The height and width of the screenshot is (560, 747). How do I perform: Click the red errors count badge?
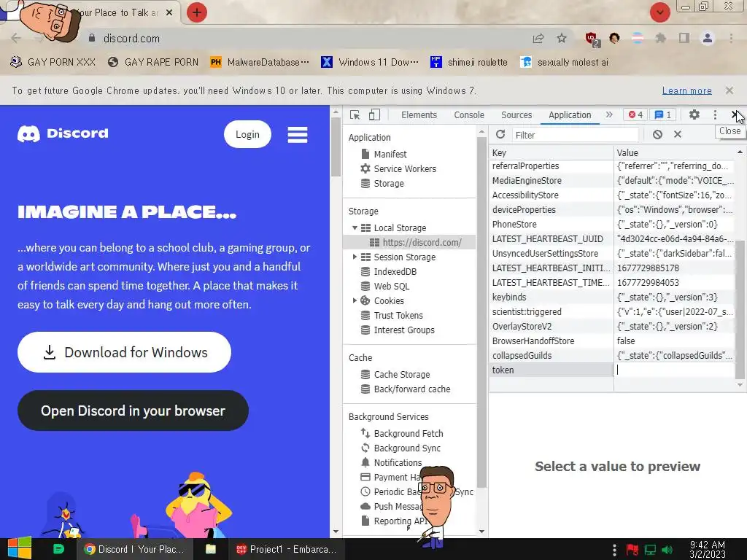pos(635,114)
